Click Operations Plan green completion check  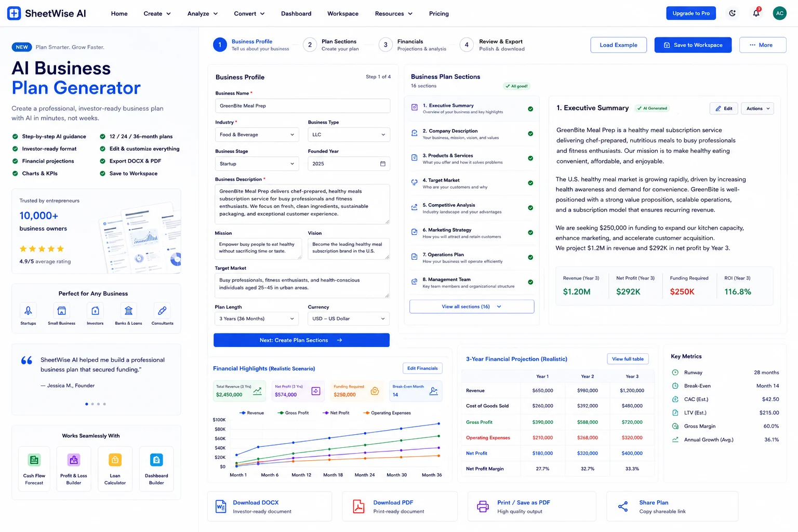pos(530,257)
